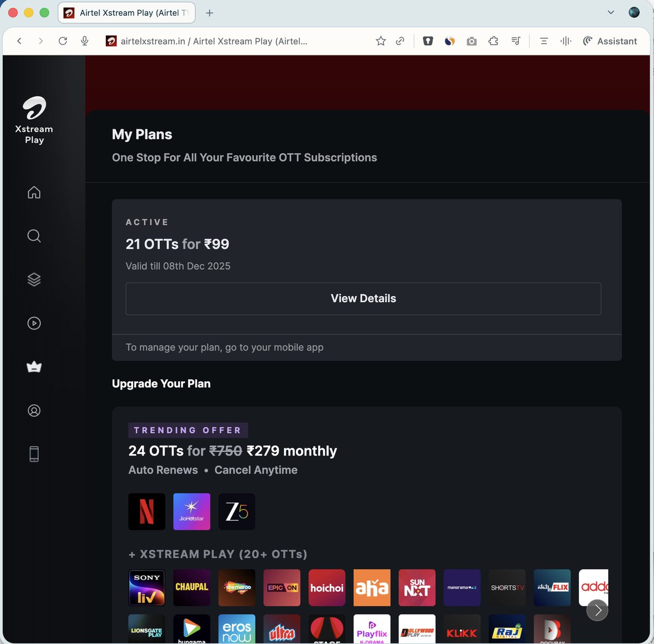This screenshot has height=644, width=654.
Task: Click the microphone voice icon in toolbar
Action: 84,41
